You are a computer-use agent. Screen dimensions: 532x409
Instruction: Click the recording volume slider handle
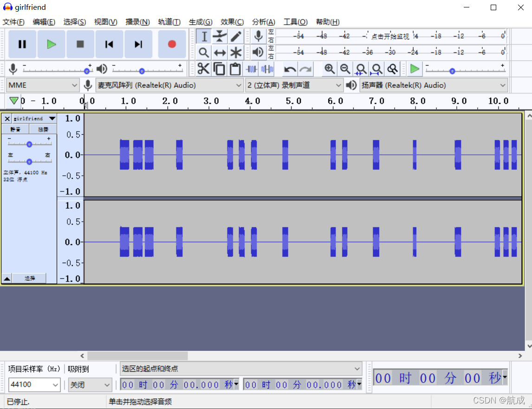87,71
